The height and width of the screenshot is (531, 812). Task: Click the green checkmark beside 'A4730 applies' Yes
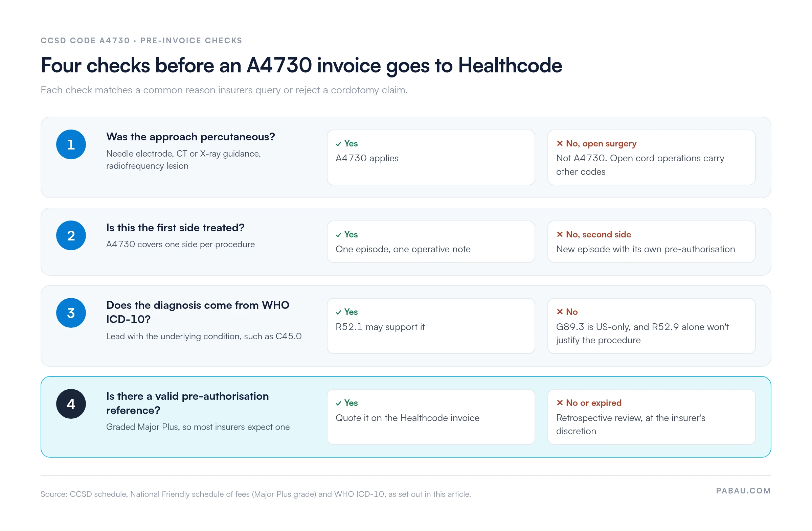click(x=338, y=144)
